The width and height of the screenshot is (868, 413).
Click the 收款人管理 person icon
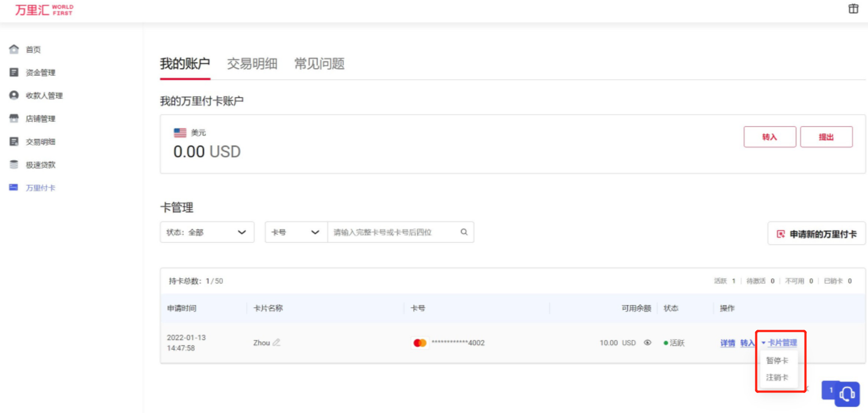(14, 95)
